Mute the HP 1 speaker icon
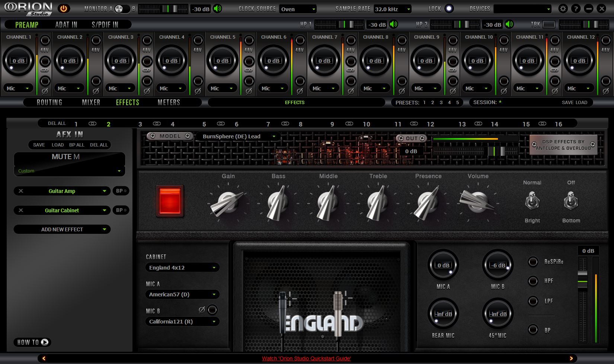614x364 pixels. point(393,25)
